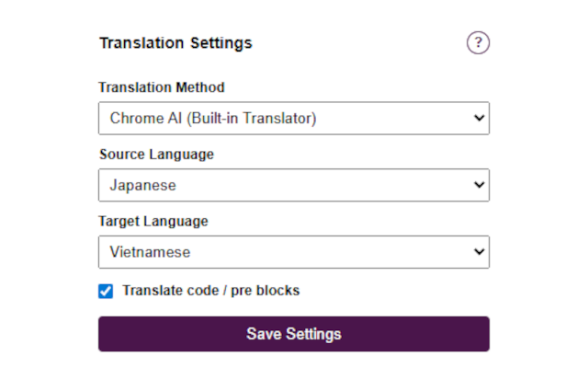Change the Vietnamese target language selection

294,252
